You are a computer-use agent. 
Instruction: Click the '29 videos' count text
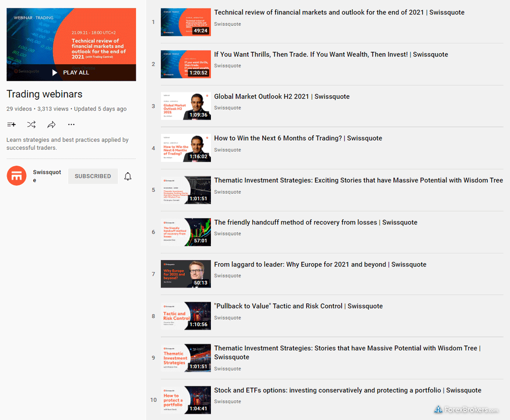[19, 109]
